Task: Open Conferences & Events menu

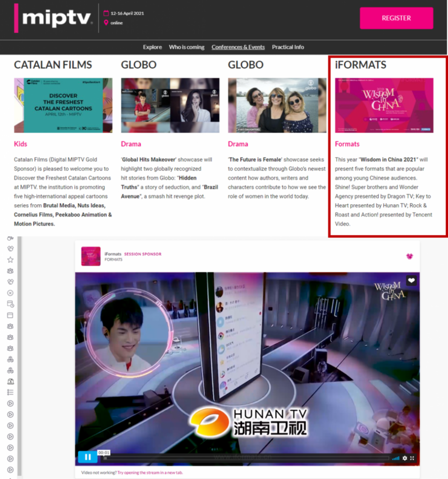Action: 238,47
